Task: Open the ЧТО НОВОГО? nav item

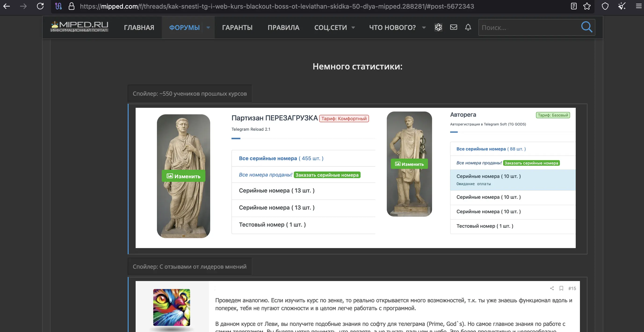Action: click(x=392, y=28)
